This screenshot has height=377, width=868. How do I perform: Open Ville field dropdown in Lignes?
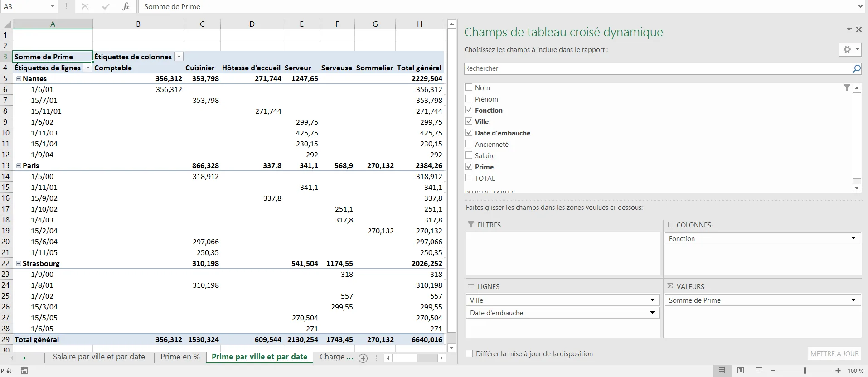tap(652, 300)
